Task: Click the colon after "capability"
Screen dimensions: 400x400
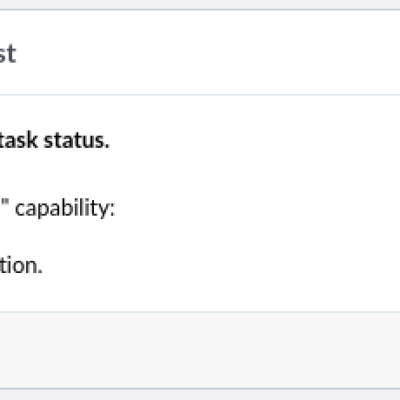Action: click(x=112, y=209)
